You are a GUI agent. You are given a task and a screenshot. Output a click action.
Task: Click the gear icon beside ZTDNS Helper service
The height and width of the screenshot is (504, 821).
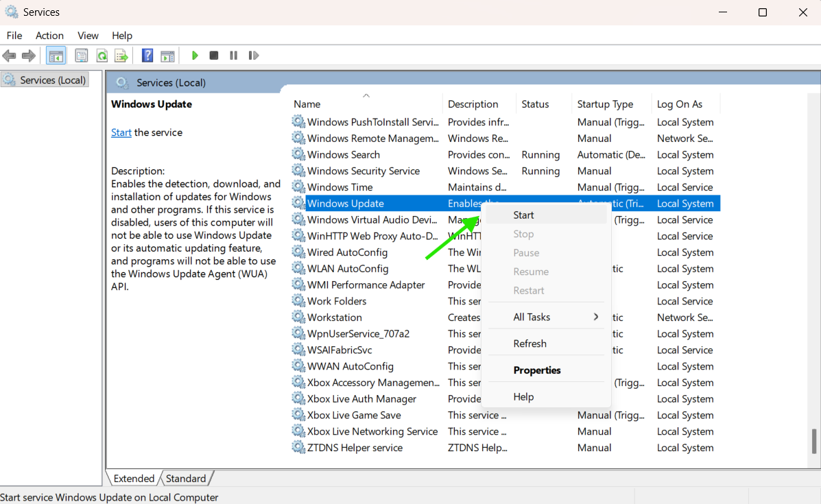[x=298, y=448]
